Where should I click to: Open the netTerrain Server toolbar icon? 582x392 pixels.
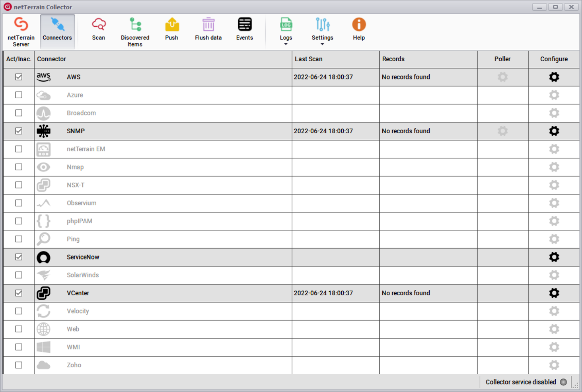click(x=21, y=25)
